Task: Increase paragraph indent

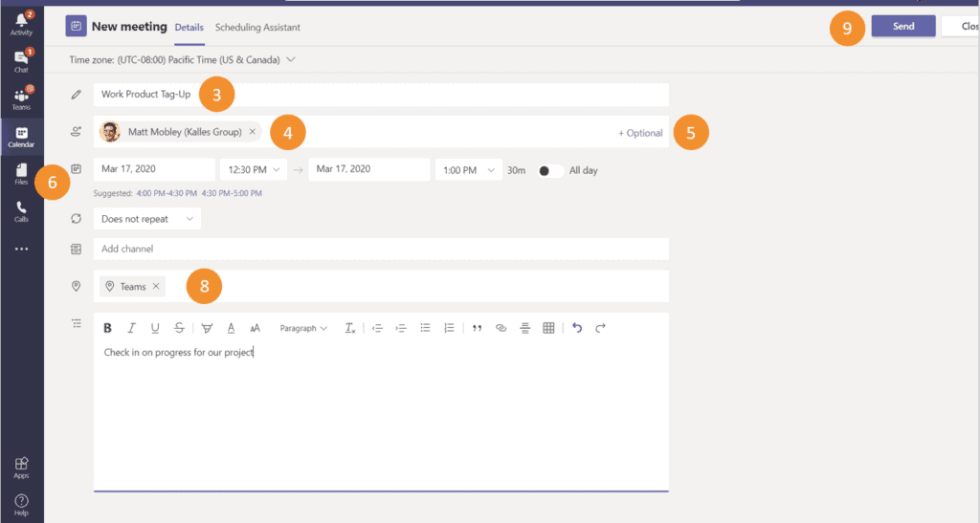Action: [401, 328]
